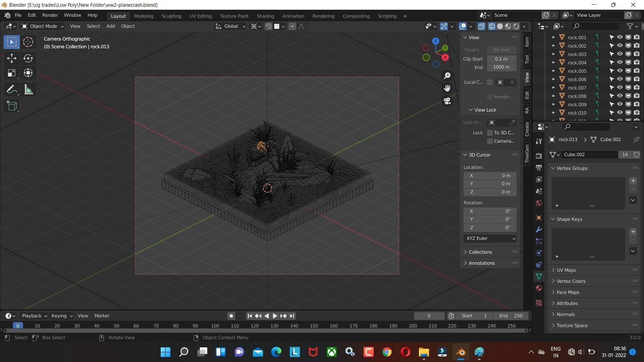The height and width of the screenshot is (362, 644).
Task: Click the Clip Start value field
Action: point(501,59)
